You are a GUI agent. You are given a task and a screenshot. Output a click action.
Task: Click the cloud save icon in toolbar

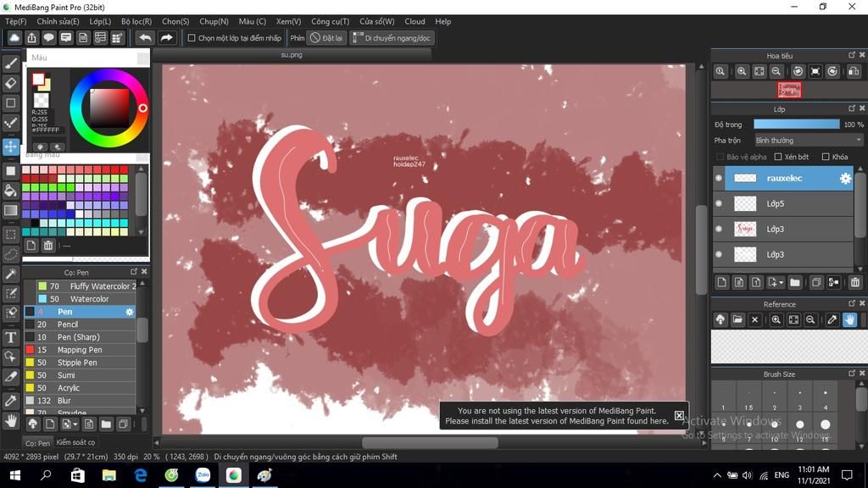point(14,37)
